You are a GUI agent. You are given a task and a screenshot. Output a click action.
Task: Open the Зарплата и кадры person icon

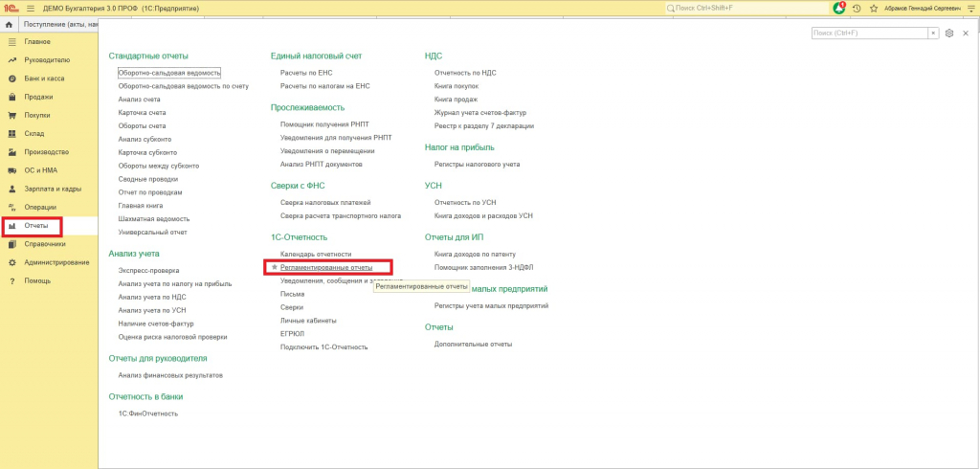[11, 189]
